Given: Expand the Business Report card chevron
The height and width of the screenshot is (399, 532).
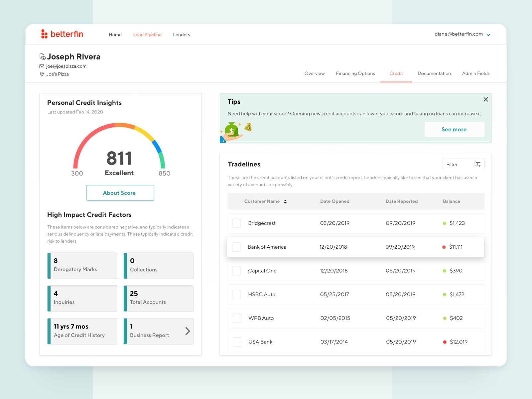Looking at the screenshot, I should pyautogui.click(x=187, y=331).
